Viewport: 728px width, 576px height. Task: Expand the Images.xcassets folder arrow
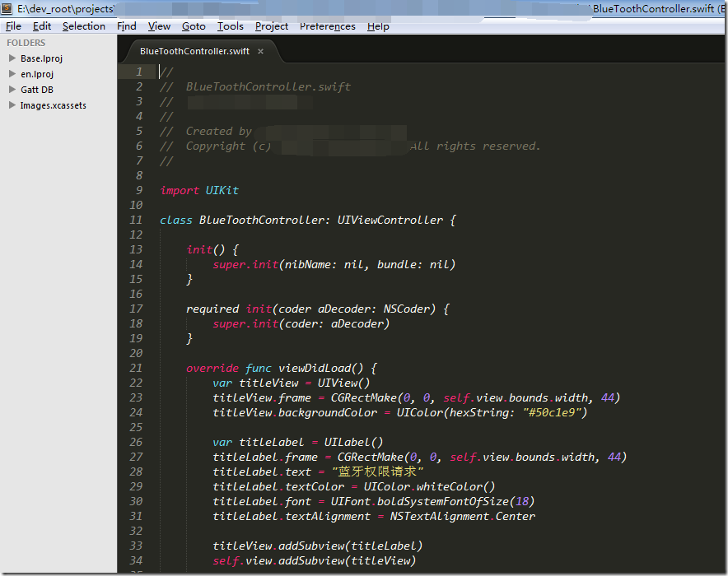(12, 105)
